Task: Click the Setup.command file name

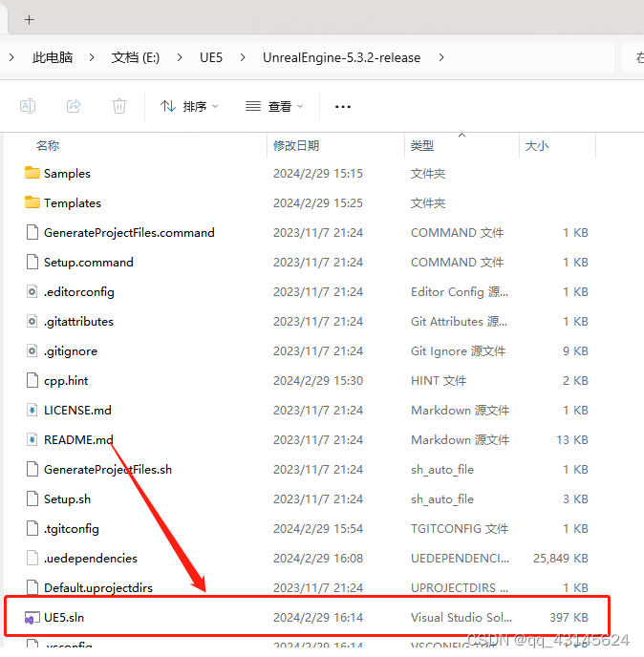Action: point(89,263)
